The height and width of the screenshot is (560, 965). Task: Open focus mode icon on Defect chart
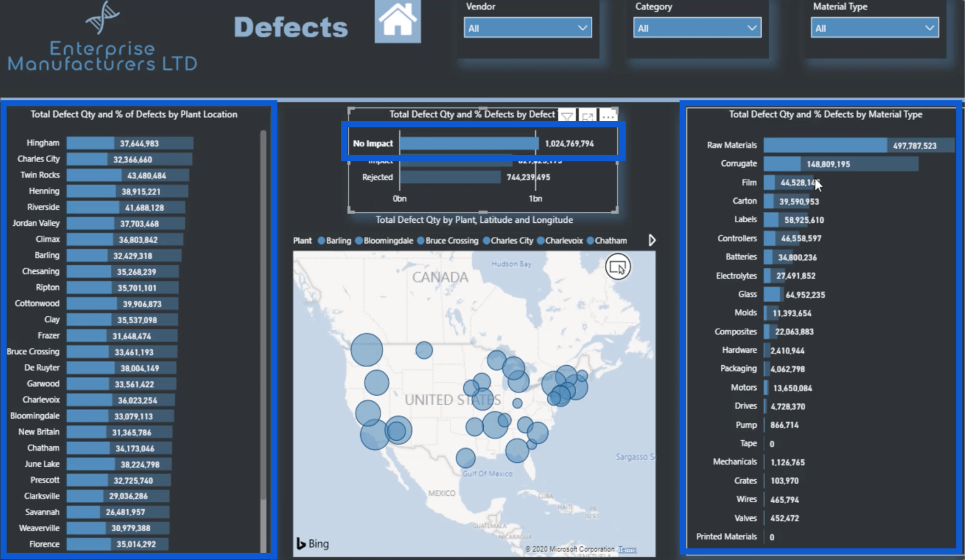[587, 116]
